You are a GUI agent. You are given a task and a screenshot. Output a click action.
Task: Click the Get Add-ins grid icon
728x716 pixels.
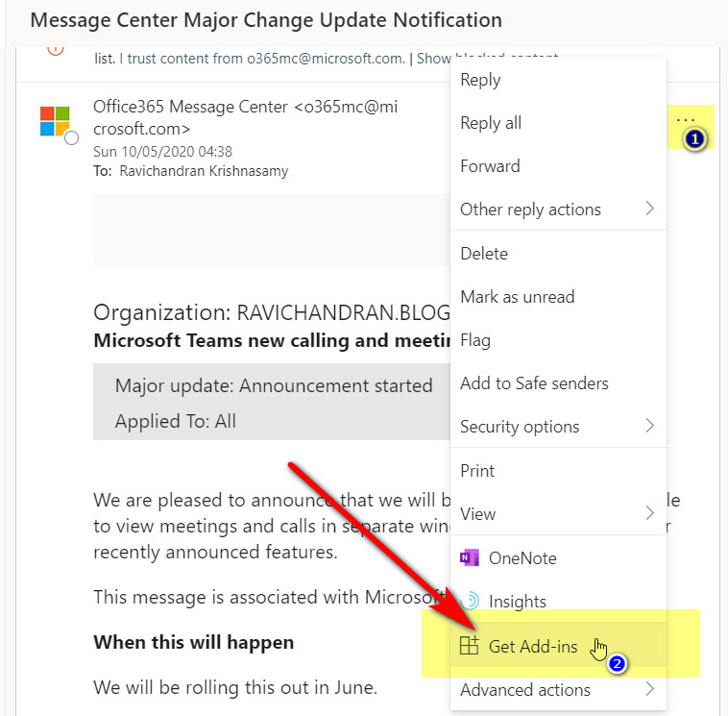click(x=469, y=646)
